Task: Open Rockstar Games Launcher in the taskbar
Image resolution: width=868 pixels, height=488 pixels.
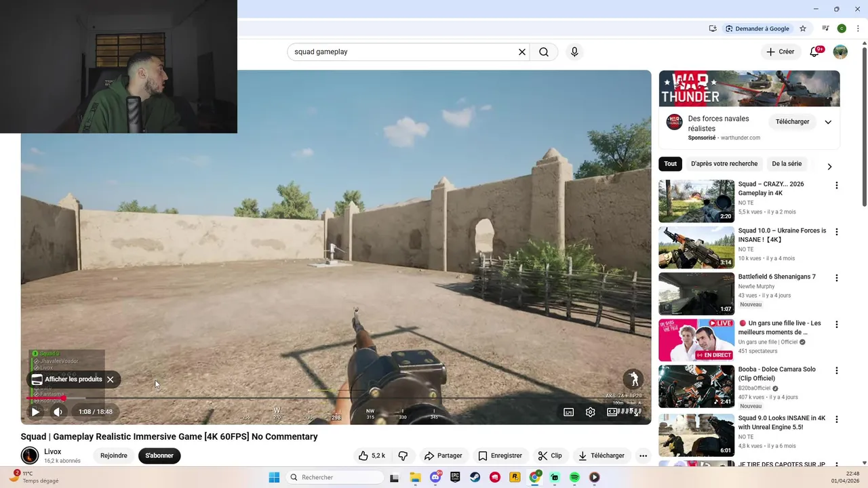Action: tap(515, 477)
